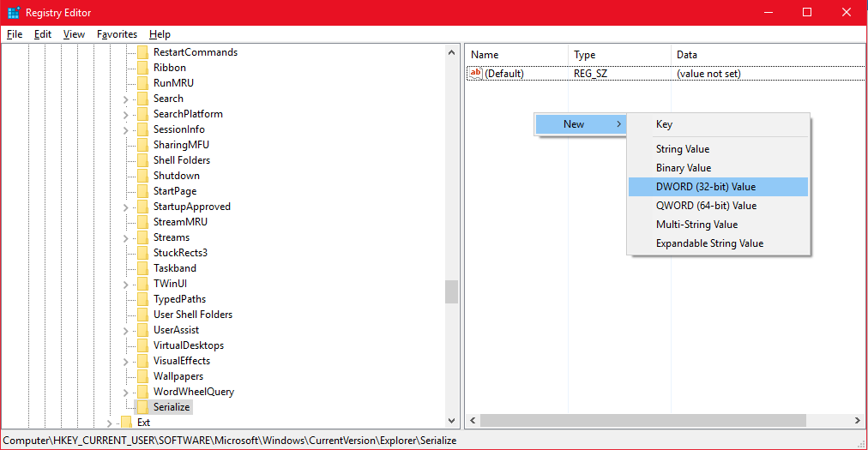Click the tree vertical scrollbar thumb
Screen dimensions: 868x450
[451, 291]
